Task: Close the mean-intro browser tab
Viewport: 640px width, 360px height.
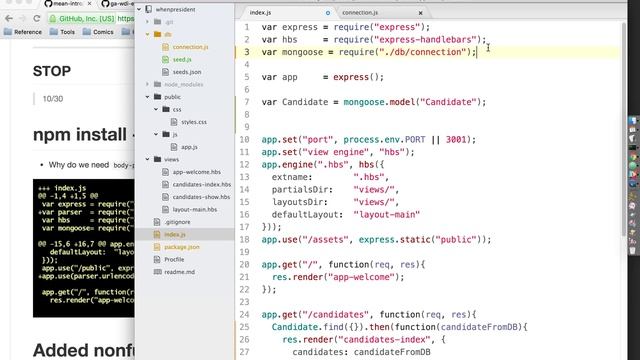Action: tap(89, 4)
